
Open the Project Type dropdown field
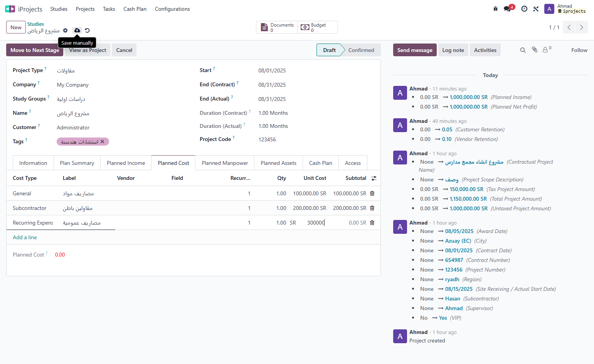(122, 70)
